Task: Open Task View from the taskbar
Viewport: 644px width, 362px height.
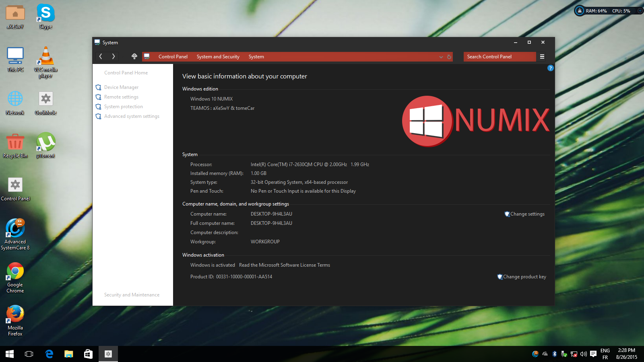Action: 29,354
